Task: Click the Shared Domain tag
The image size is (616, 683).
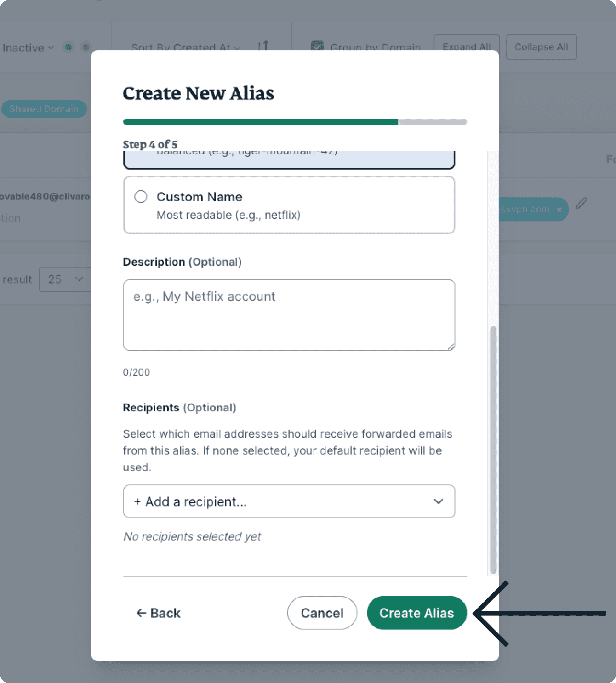Action: click(44, 109)
